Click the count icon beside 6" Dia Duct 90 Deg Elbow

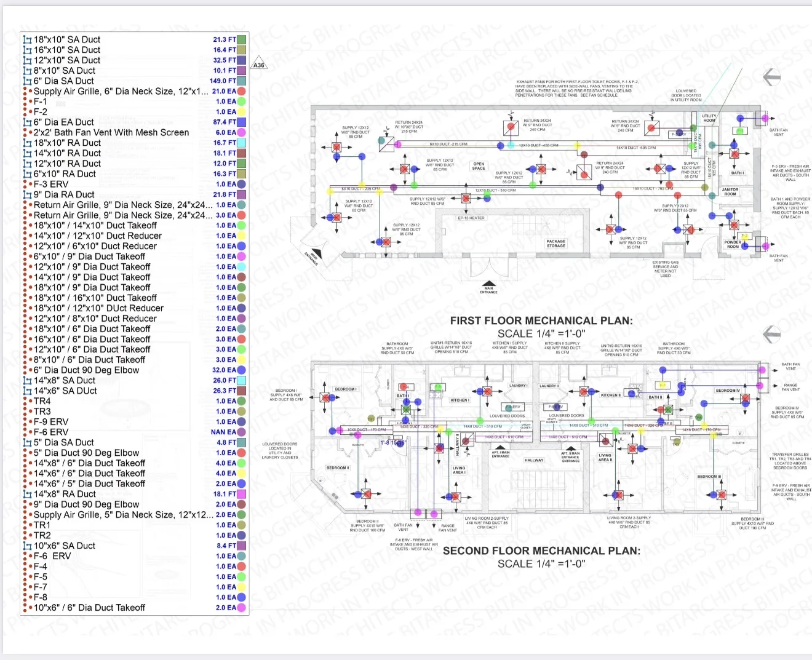[x=27, y=370]
